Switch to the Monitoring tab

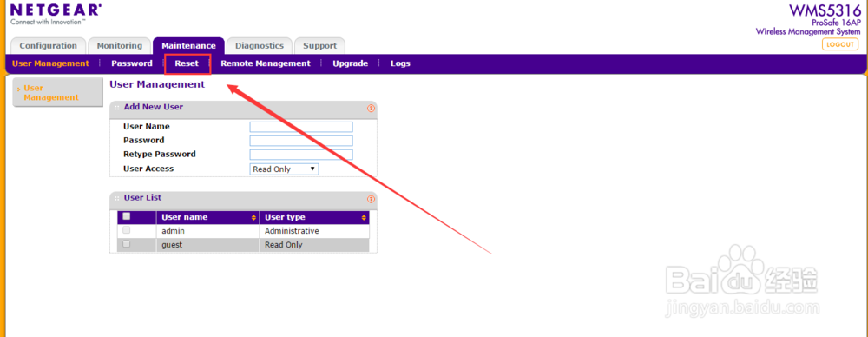pos(120,46)
